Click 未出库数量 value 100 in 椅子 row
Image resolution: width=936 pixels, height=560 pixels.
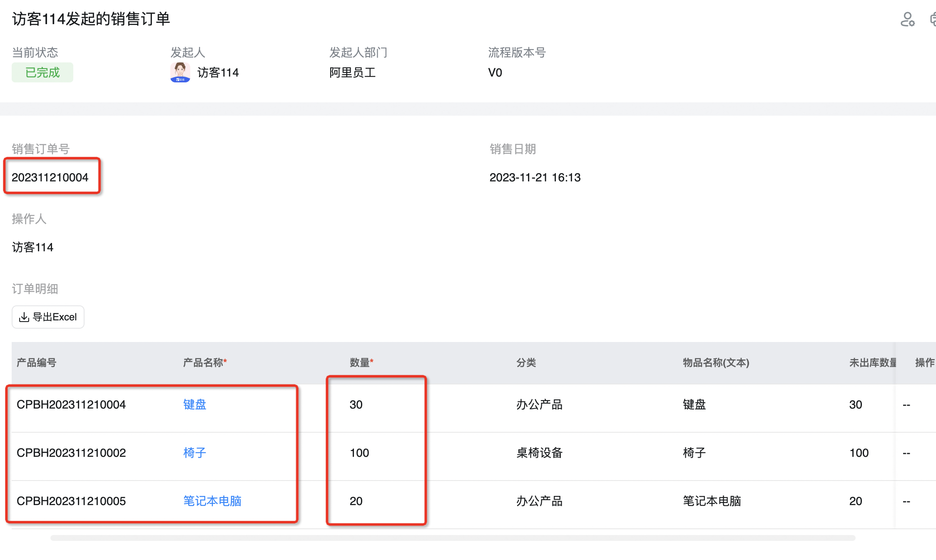(x=859, y=453)
